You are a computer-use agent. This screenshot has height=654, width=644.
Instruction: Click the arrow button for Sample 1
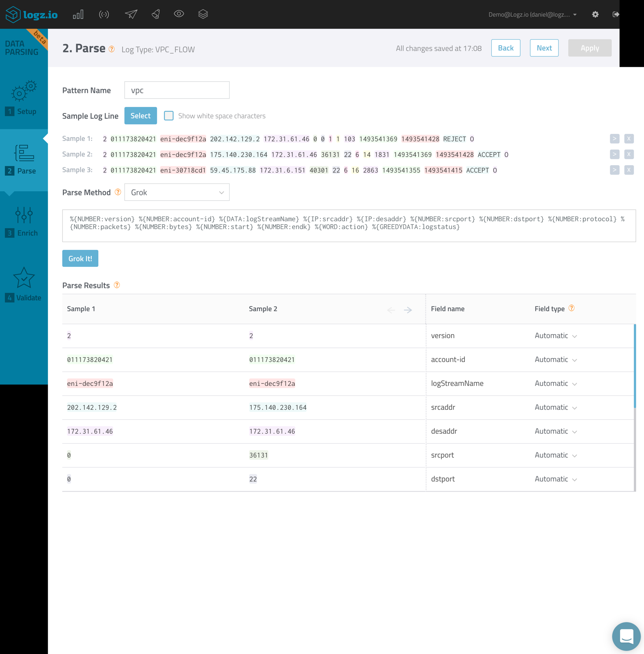click(614, 139)
